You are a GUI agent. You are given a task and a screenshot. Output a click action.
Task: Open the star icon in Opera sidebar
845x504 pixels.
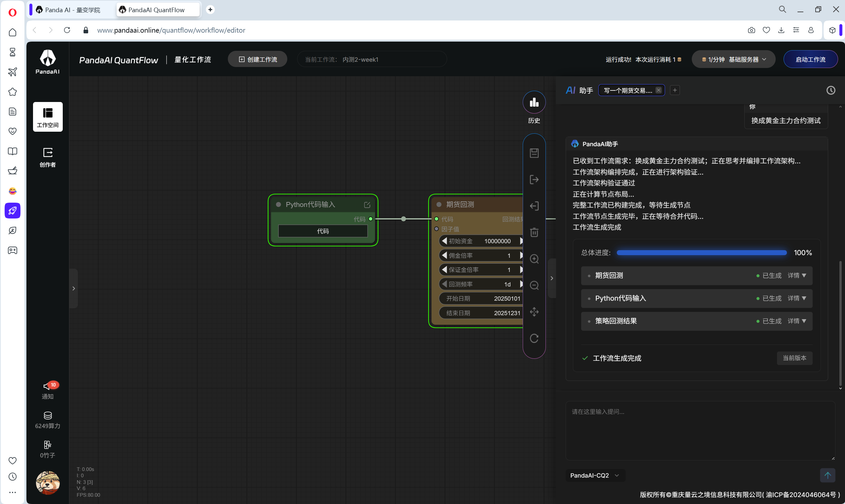pyautogui.click(x=13, y=92)
